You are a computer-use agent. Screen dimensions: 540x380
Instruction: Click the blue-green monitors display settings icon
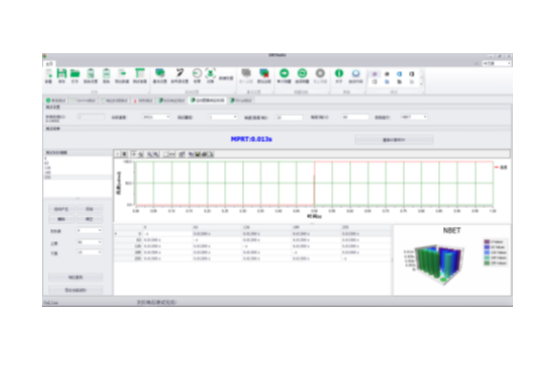(x=160, y=73)
